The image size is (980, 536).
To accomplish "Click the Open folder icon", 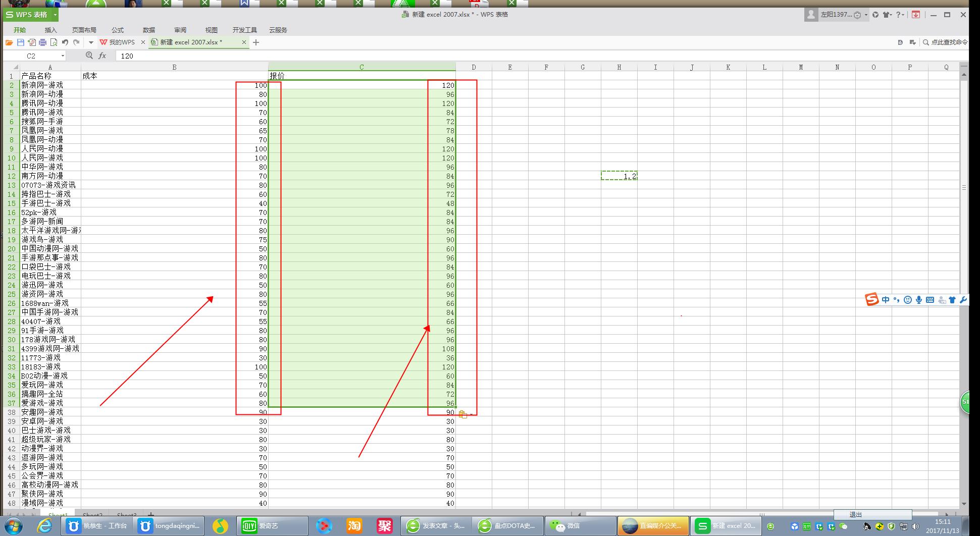I will pos(9,42).
